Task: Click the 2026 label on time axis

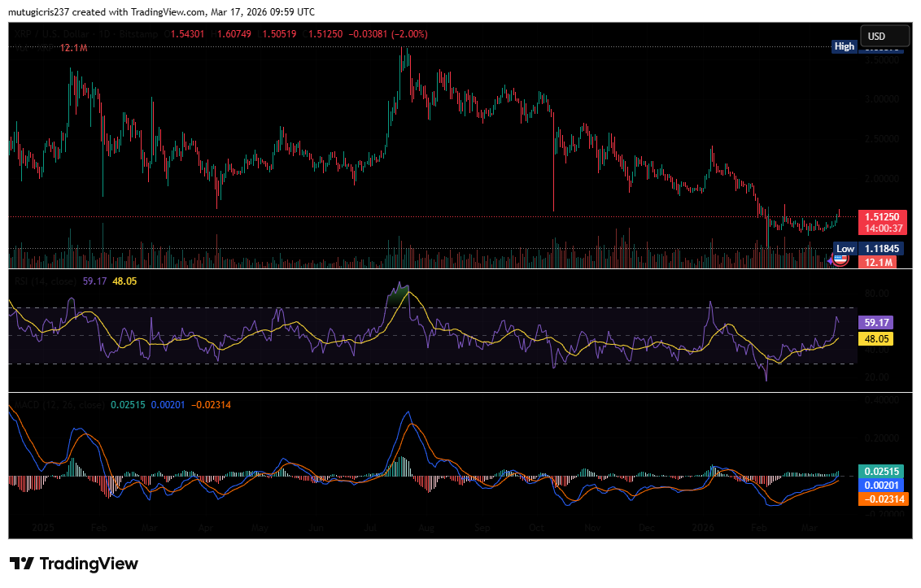Action: (x=703, y=528)
